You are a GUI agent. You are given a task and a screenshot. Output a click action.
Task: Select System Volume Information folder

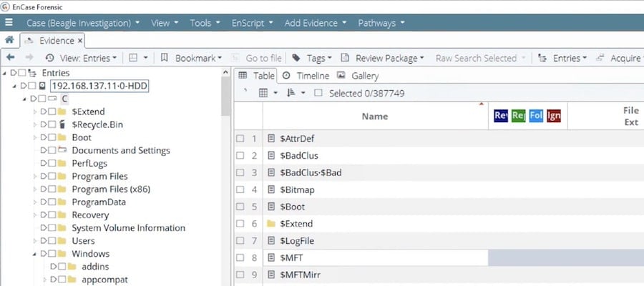(x=128, y=228)
